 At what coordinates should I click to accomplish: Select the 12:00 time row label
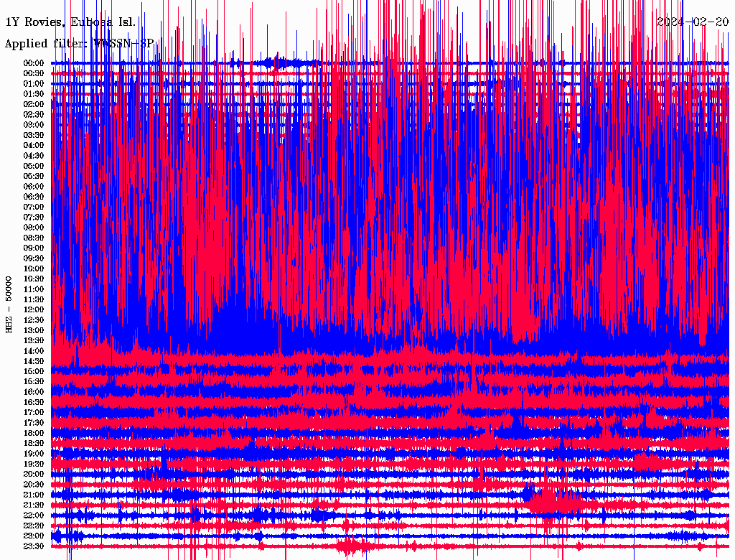coord(34,309)
